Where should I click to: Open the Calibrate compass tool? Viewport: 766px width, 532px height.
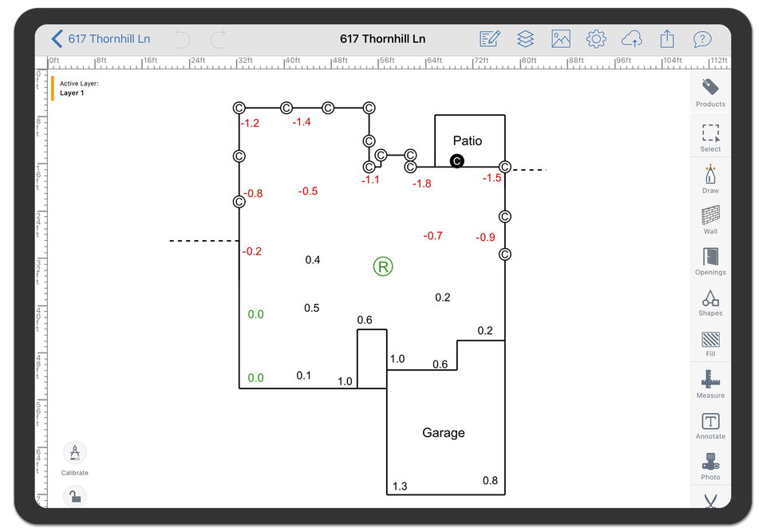pyautogui.click(x=75, y=454)
